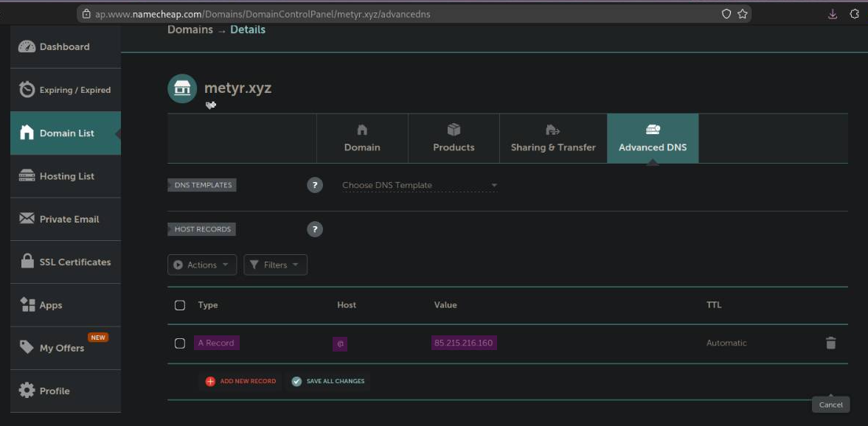Click the Dashboard gauge icon

27,47
